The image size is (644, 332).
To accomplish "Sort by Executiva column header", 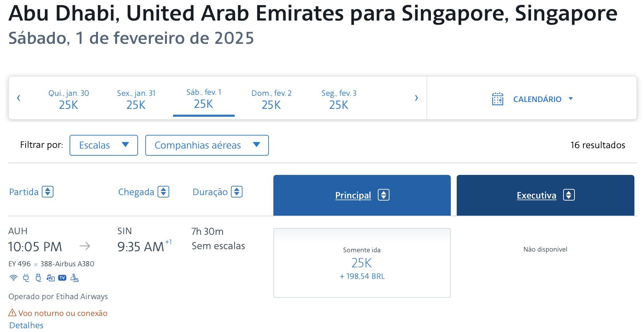I will (x=545, y=195).
